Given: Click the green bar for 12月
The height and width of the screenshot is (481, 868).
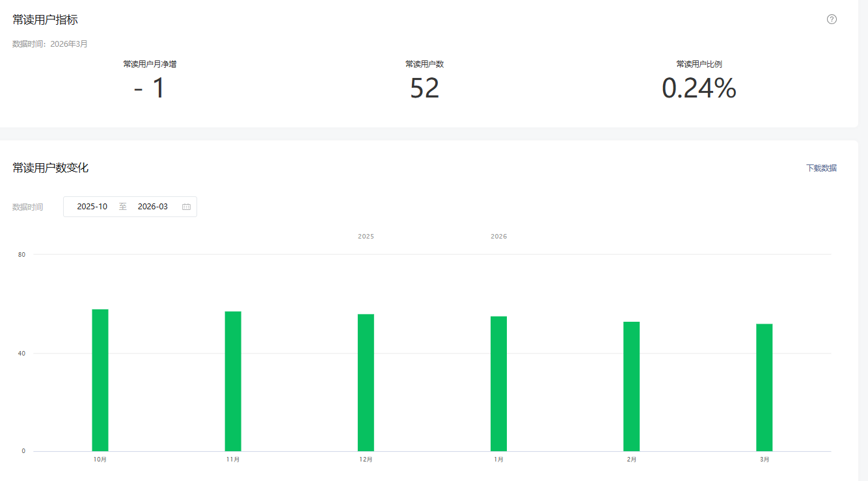Looking at the screenshot, I should click(x=366, y=383).
